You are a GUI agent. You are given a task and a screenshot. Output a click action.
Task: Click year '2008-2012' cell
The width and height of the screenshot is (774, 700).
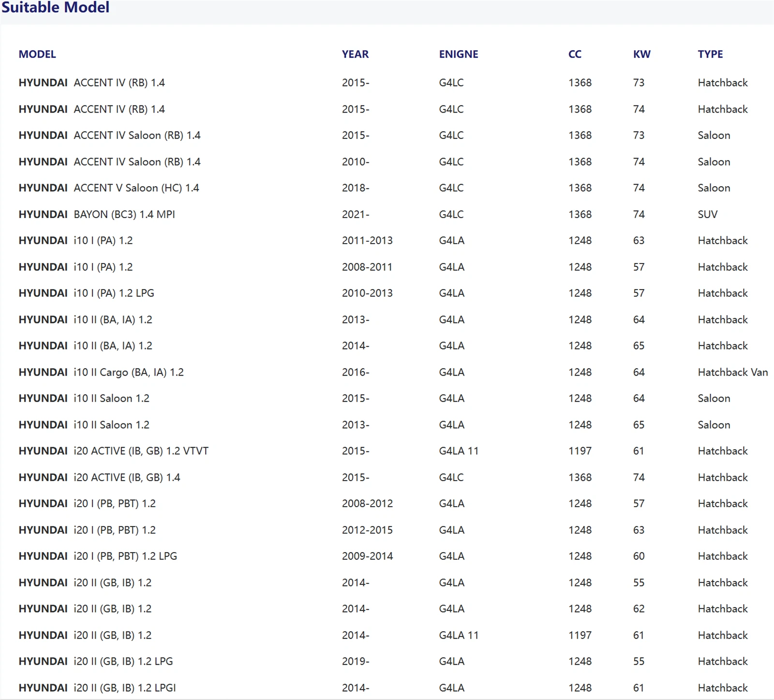367,504
